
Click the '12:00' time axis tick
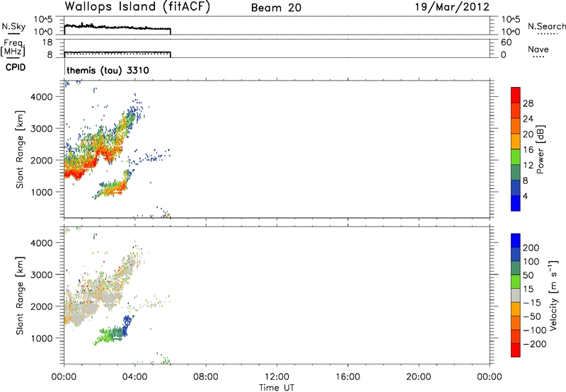coord(277,377)
